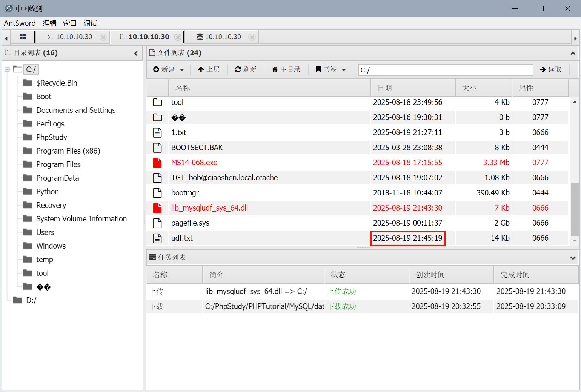Image resolution: width=581 pixels, height=392 pixels.
Task: Go up one level with 上层
Action: pos(209,69)
